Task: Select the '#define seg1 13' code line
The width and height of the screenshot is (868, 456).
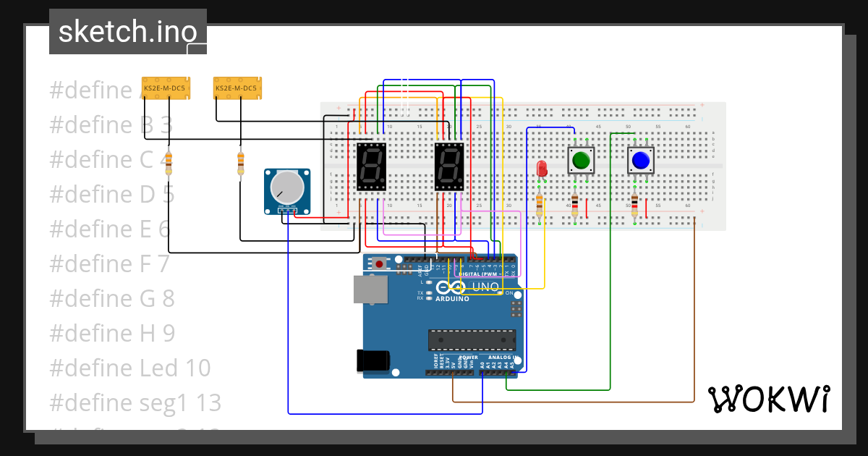Action: click(135, 402)
